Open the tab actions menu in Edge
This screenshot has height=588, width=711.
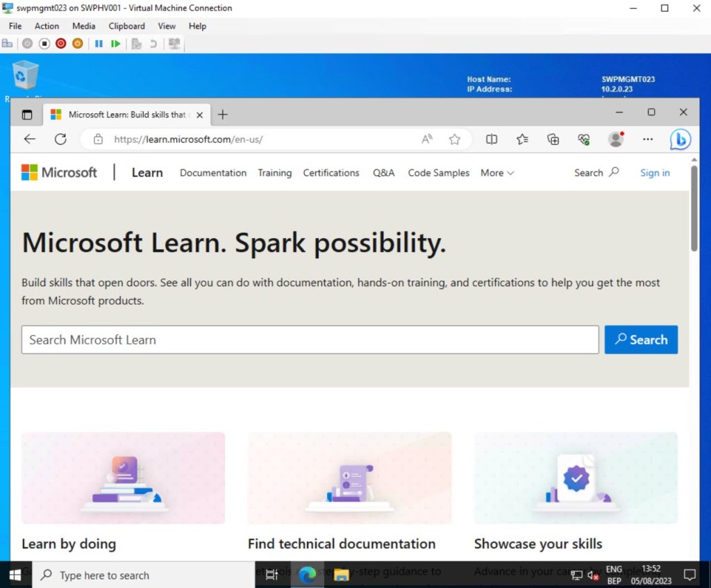point(27,115)
